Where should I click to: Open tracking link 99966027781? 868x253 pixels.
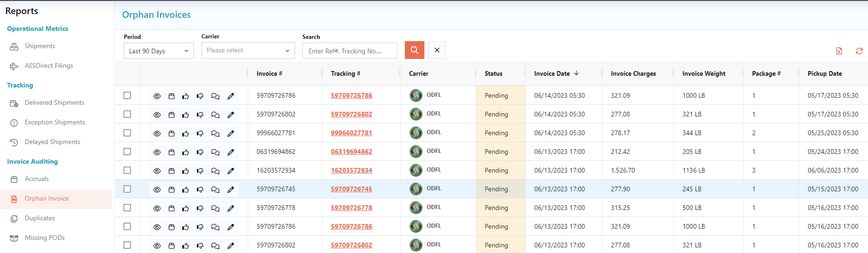pyautogui.click(x=352, y=133)
